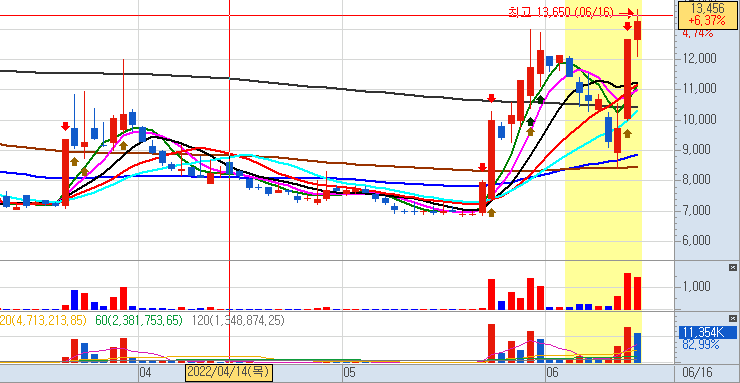Click the 최고 13,650 (06/16) high label
Screen dimensions: 740x383
tap(561, 12)
